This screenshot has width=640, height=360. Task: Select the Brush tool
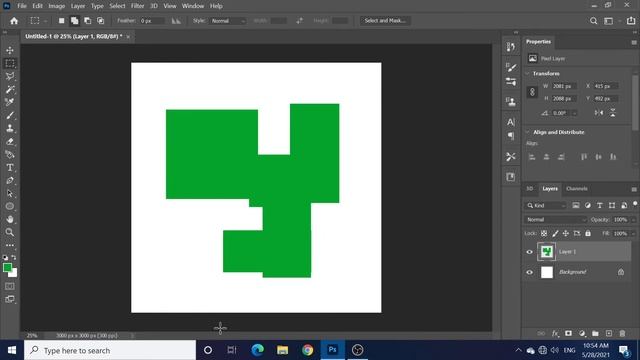(x=10, y=116)
